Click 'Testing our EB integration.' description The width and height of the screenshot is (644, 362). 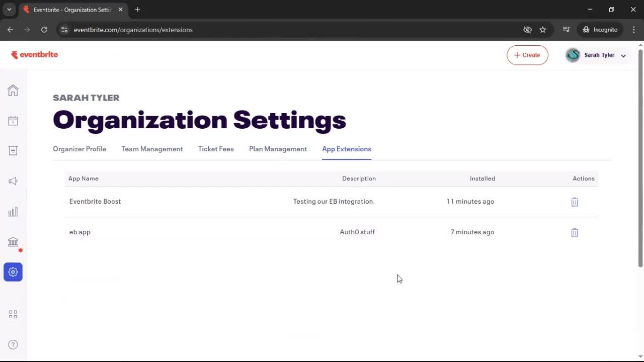pos(334,201)
